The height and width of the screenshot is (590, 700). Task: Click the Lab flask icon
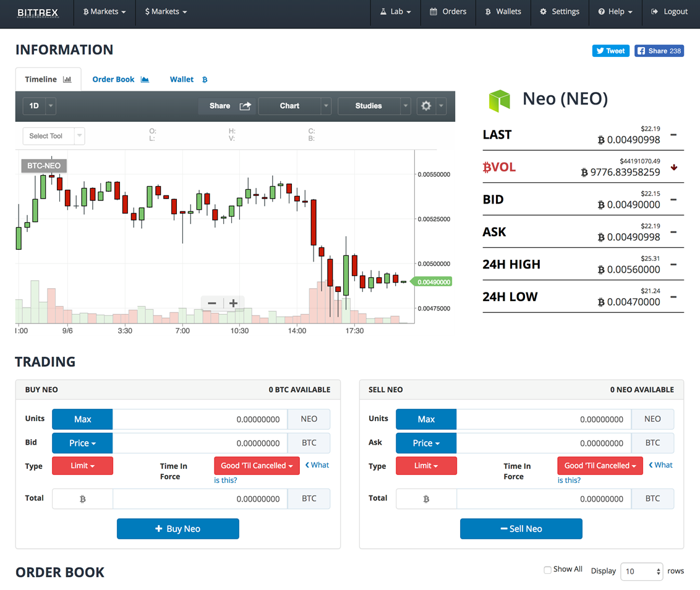point(383,12)
